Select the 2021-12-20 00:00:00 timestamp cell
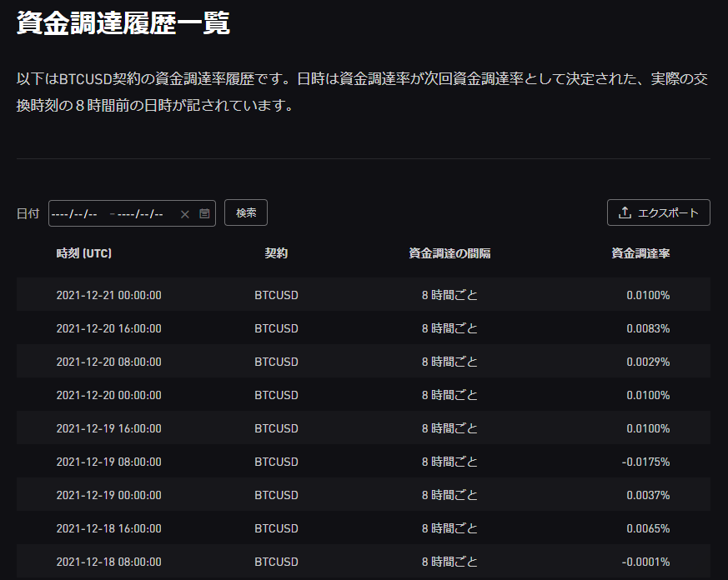728x580 pixels. coord(108,395)
